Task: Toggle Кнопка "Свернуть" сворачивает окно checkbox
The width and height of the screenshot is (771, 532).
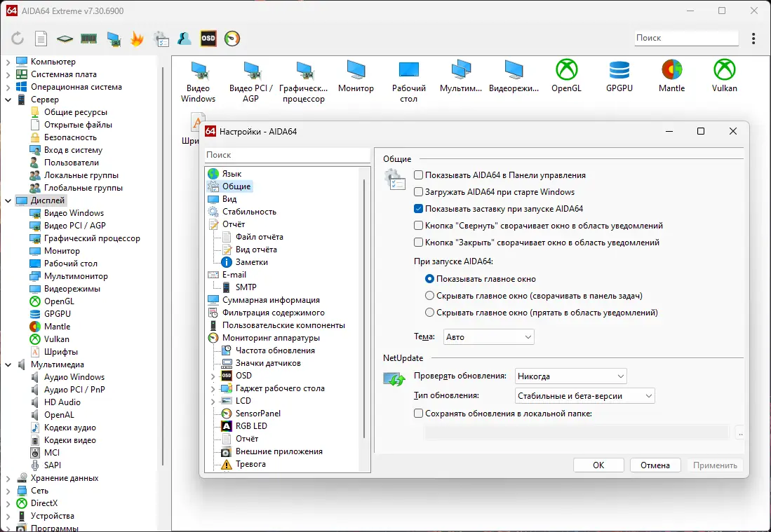Action: coord(418,226)
